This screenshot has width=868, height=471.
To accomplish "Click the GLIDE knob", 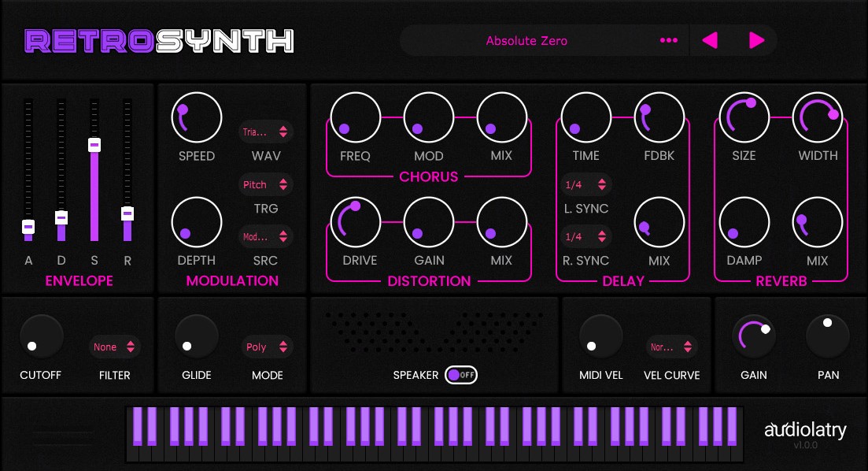I will (197, 336).
